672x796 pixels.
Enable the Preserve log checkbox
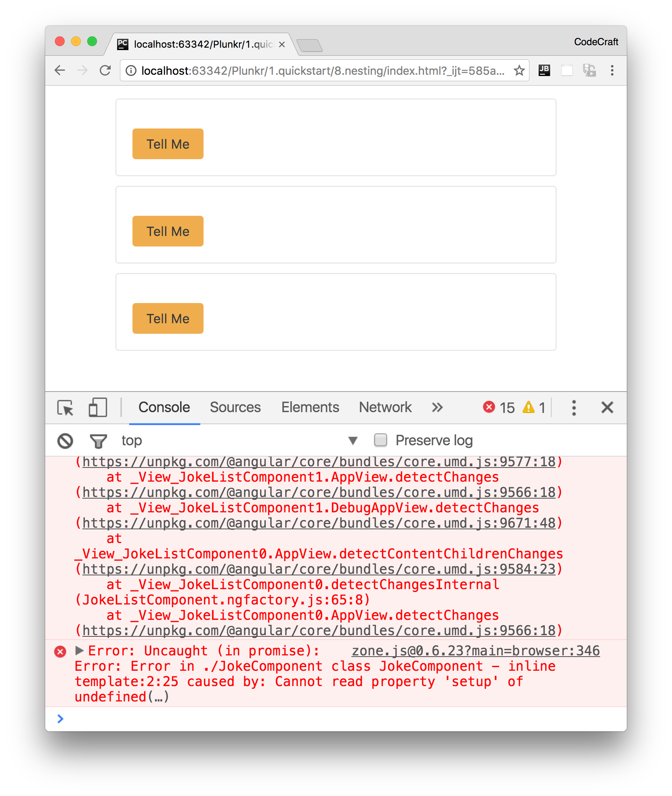(x=380, y=440)
